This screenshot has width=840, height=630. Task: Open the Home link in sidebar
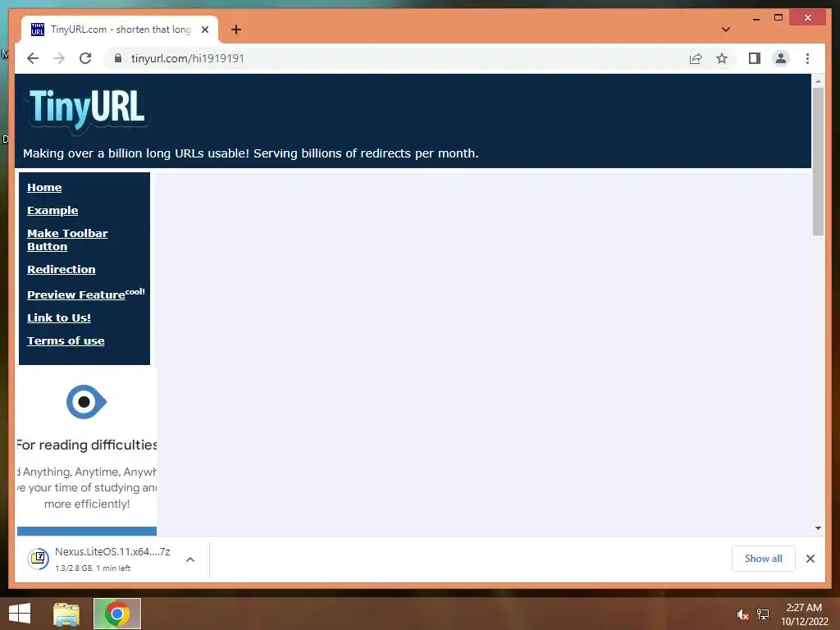[44, 188]
